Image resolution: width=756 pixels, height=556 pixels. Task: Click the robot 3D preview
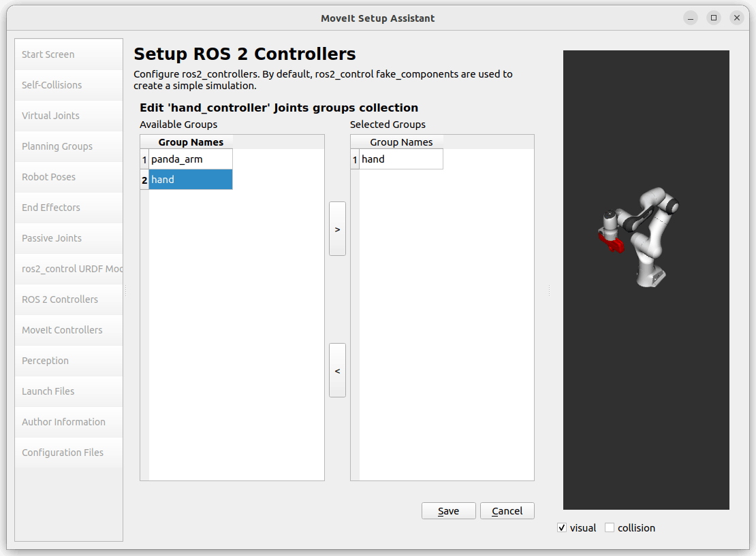coord(646,280)
